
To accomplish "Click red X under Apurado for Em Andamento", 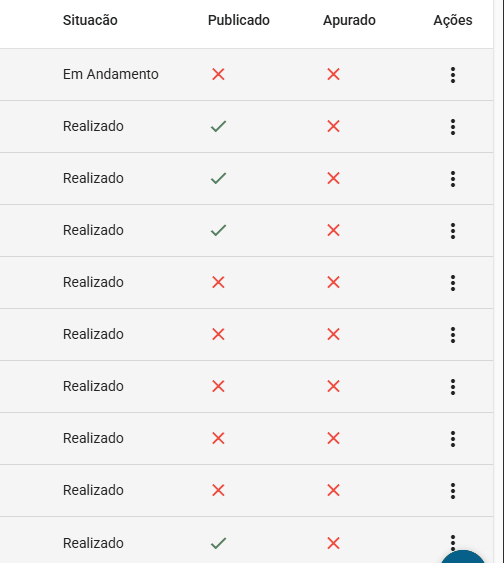I will pos(333,74).
